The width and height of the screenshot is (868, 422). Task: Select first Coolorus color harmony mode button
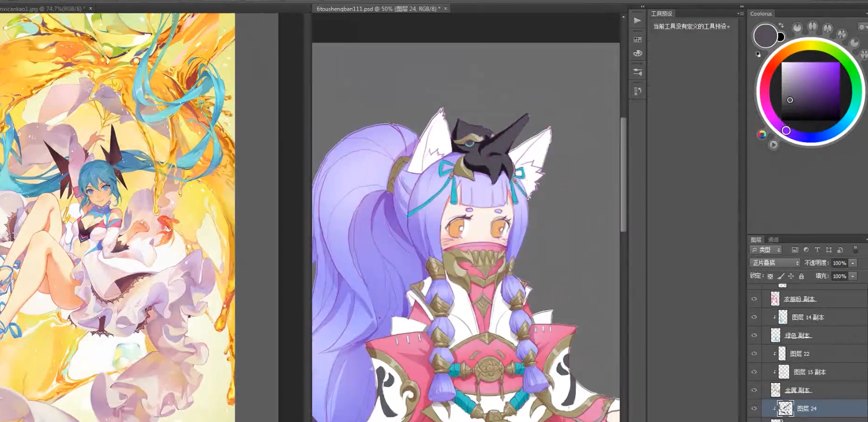pos(797,27)
